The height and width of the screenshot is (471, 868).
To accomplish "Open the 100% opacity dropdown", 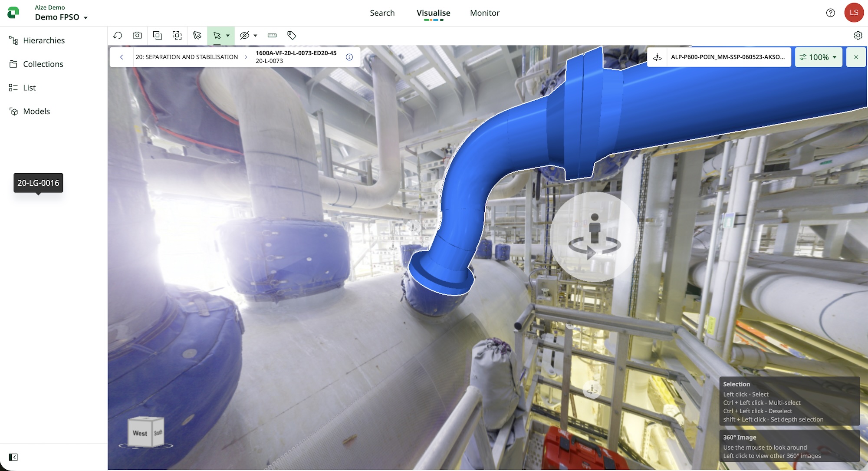I will [x=819, y=57].
